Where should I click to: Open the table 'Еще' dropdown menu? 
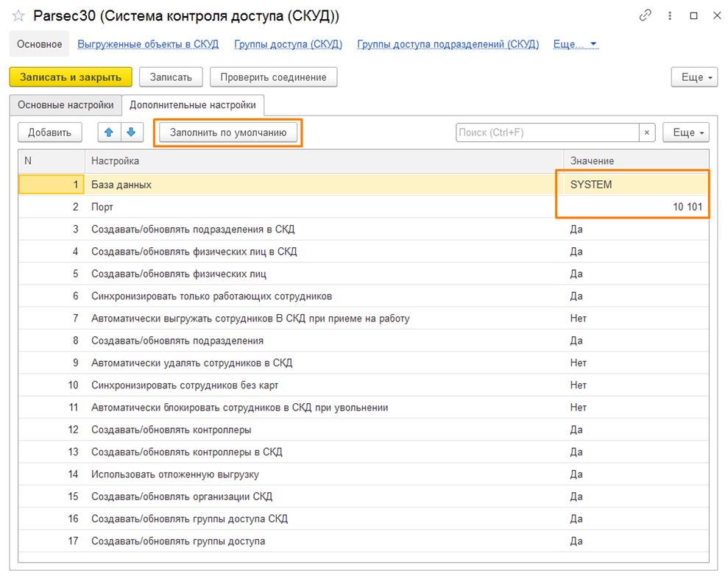click(686, 132)
